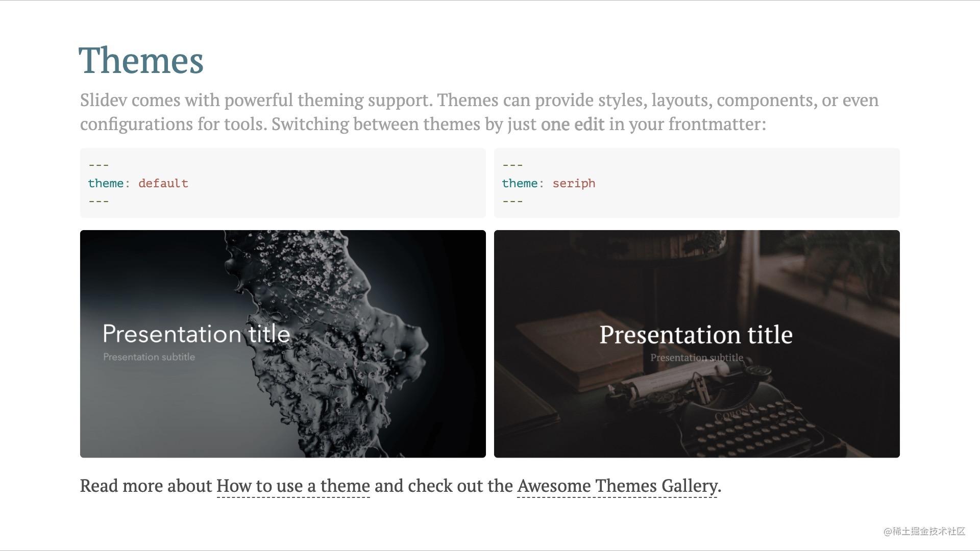Click the watermark text at the bottom right

point(924,531)
